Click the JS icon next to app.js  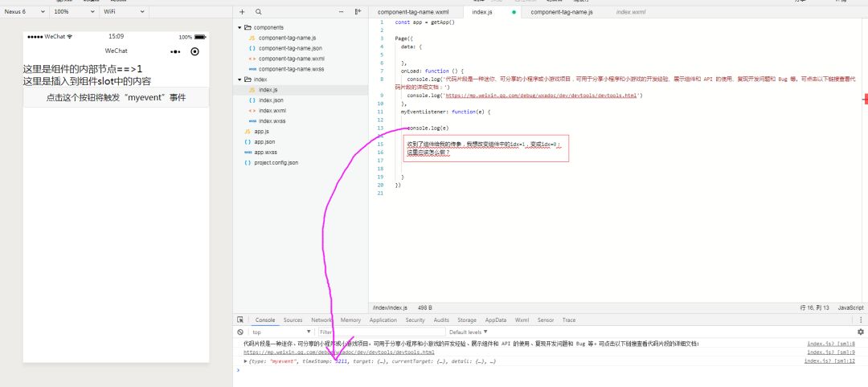click(x=248, y=132)
